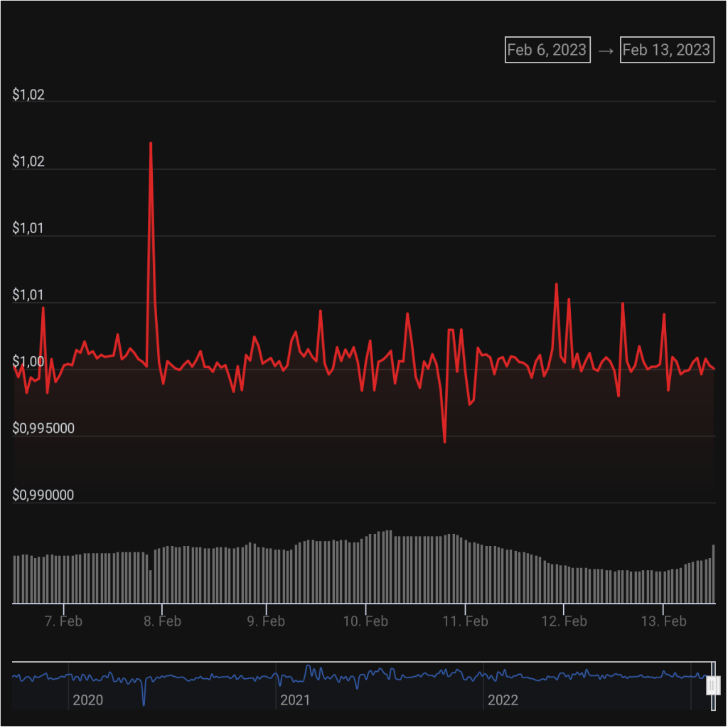This screenshot has height=728, width=728.
Task: Click the 2020 crash dip in navigator chart
Action: pyautogui.click(x=144, y=704)
